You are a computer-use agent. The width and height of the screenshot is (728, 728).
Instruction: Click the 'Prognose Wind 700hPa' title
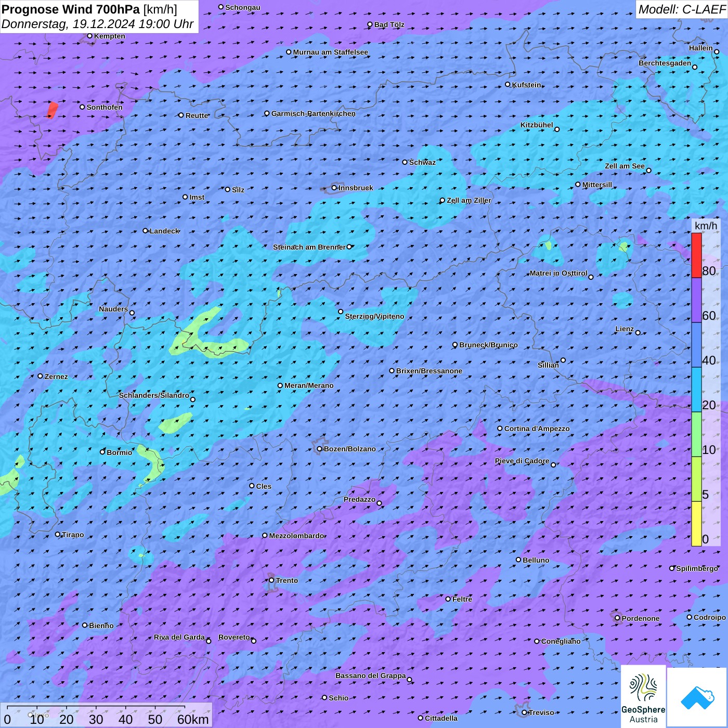coord(71,9)
